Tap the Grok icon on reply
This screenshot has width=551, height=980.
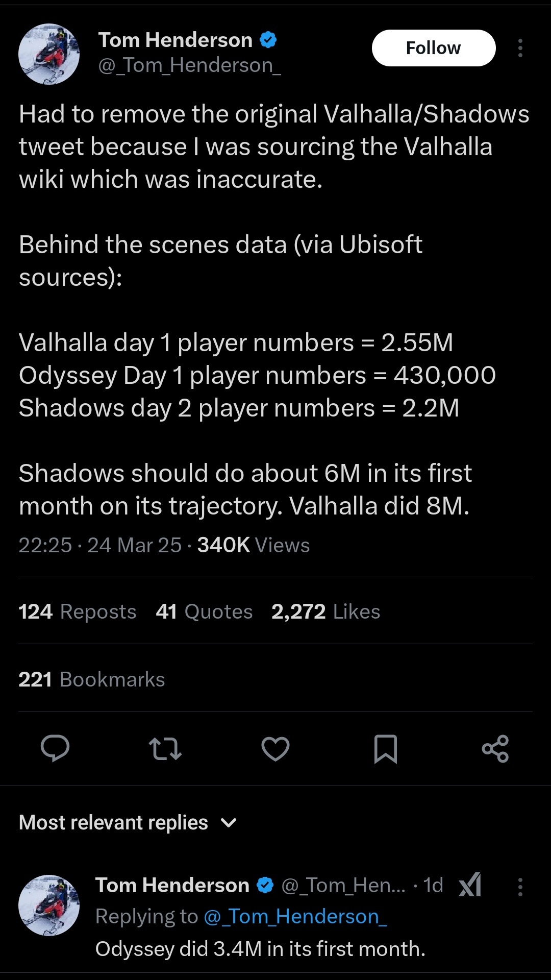pyautogui.click(x=470, y=885)
